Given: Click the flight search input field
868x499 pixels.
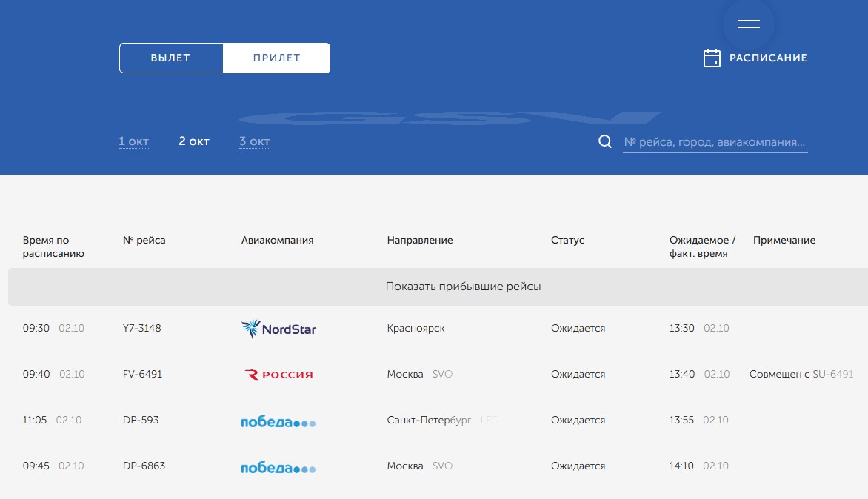Looking at the screenshot, I should 715,142.
